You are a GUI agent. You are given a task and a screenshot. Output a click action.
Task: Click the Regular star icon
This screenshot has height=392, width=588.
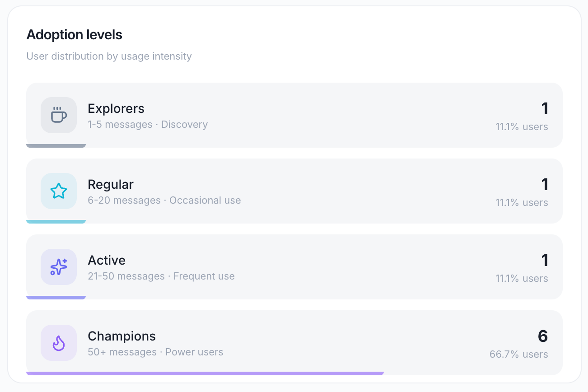tap(59, 191)
